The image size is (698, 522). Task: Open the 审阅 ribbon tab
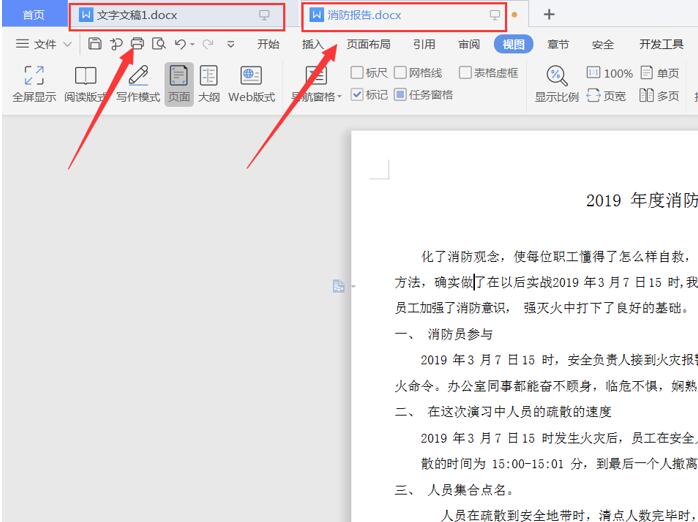click(x=469, y=44)
